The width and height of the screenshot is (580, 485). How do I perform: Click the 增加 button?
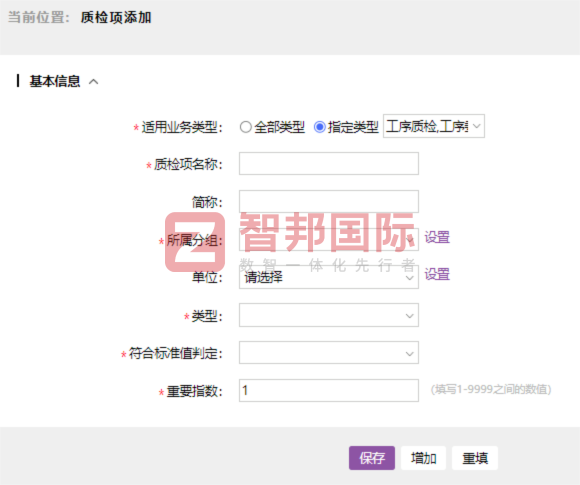point(424,458)
